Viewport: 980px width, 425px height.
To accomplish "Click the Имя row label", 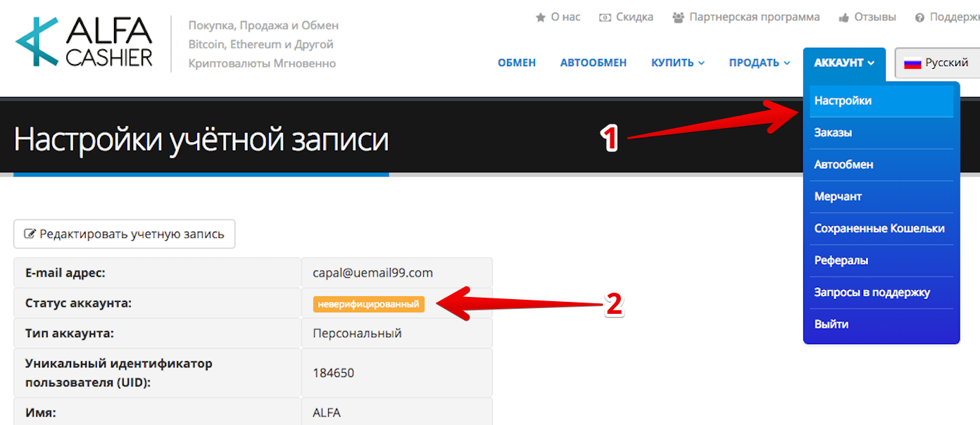I will pyautogui.click(x=40, y=413).
